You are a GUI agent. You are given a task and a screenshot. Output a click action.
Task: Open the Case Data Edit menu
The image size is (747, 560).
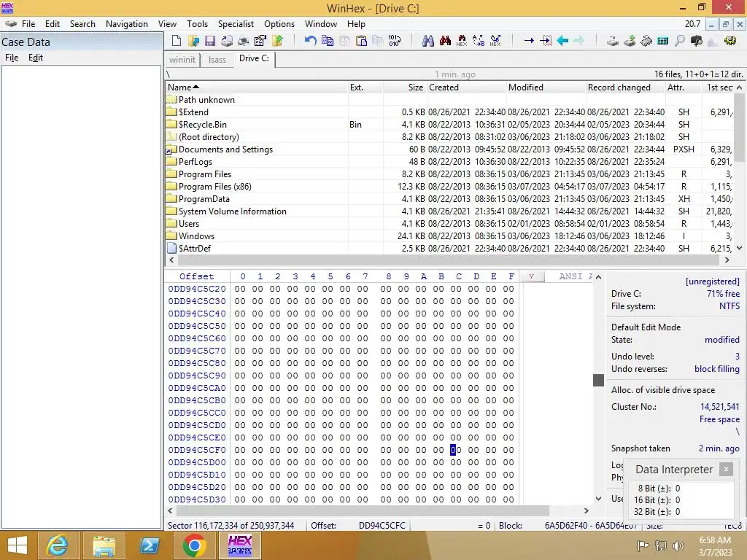pos(36,58)
